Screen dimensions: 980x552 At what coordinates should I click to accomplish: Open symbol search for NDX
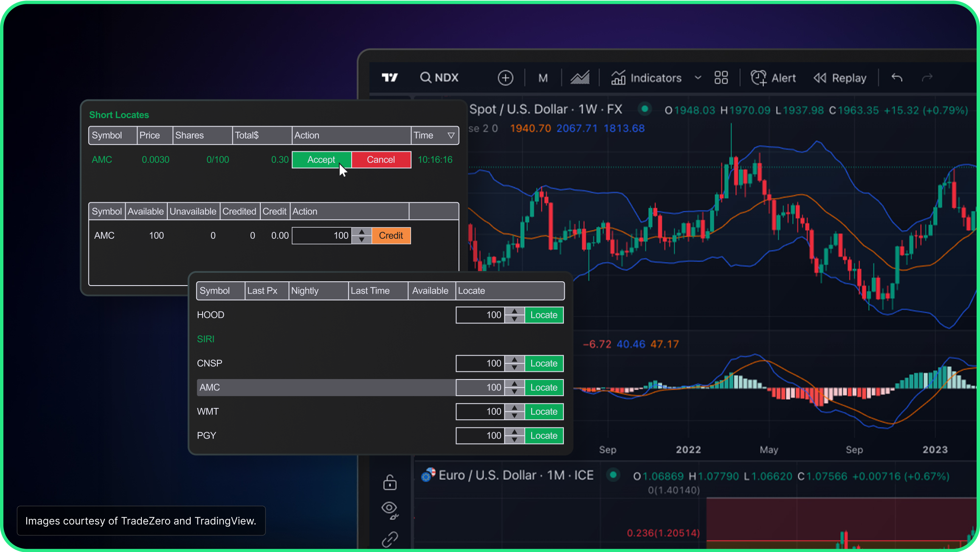[439, 77]
